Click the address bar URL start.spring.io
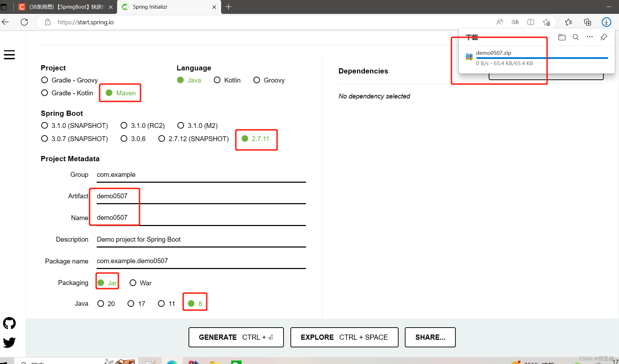The image size is (619, 364). coord(86,22)
